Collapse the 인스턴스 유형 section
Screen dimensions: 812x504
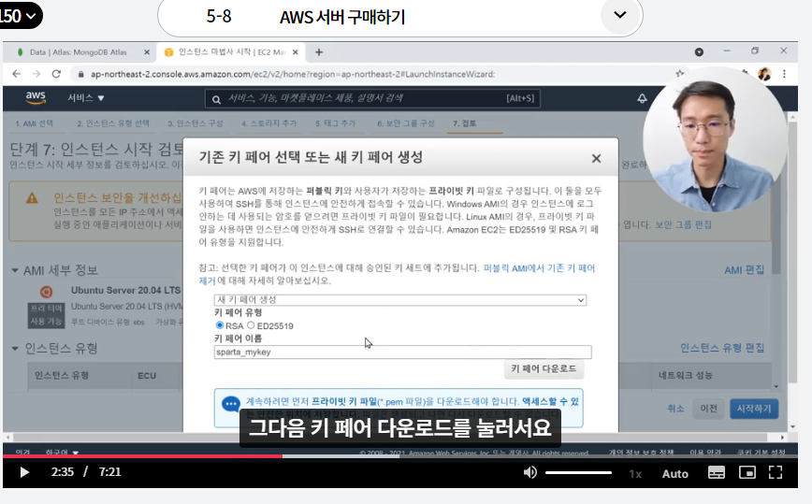tap(15, 348)
